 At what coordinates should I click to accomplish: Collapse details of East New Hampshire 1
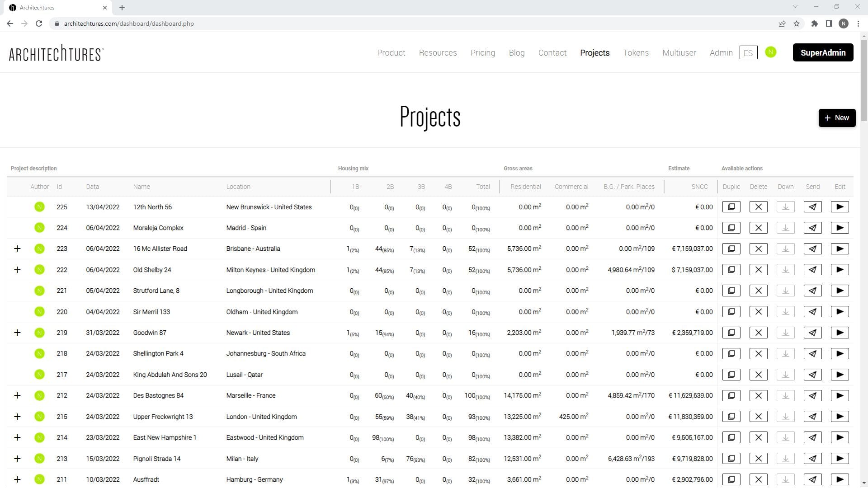point(18,437)
